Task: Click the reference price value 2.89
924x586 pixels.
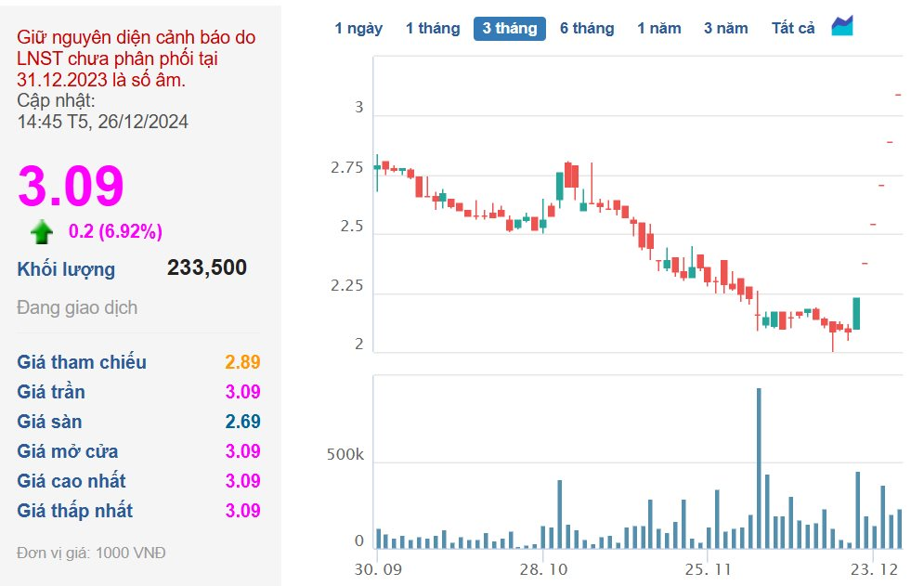Action: pos(242,362)
